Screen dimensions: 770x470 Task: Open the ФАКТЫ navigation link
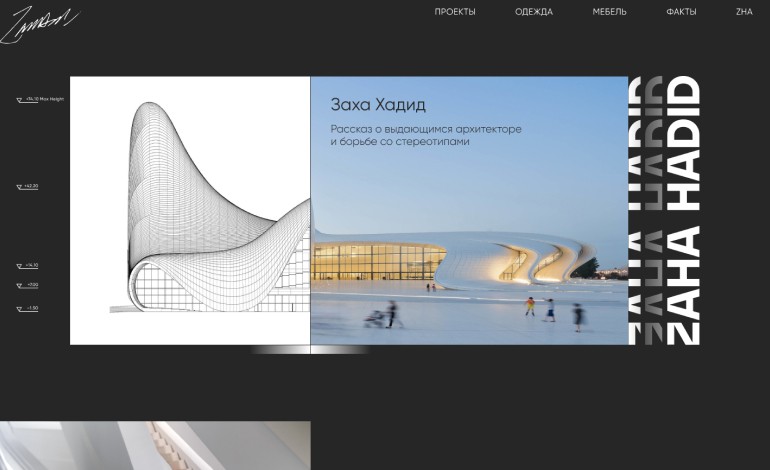(x=681, y=12)
